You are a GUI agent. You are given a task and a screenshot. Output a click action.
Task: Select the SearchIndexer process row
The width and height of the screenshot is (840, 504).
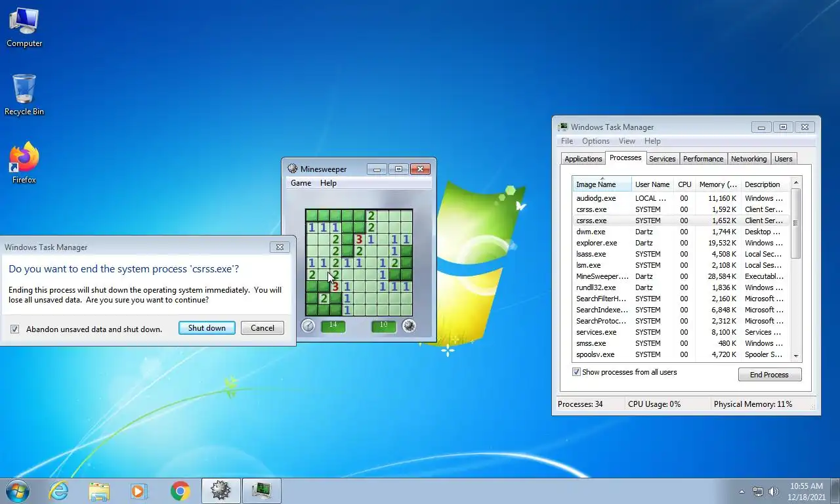click(x=681, y=310)
